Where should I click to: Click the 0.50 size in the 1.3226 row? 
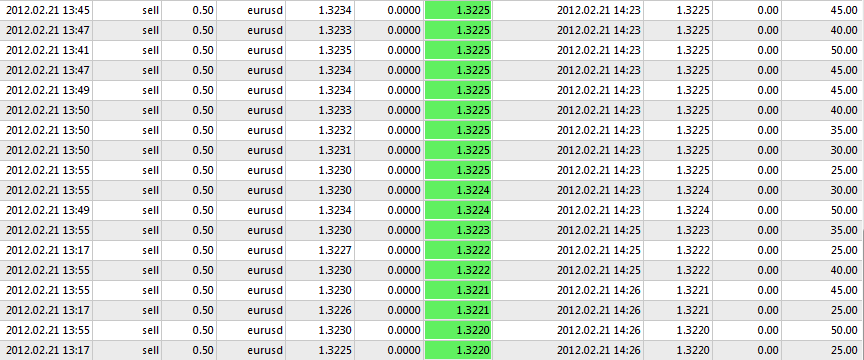pos(203,310)
